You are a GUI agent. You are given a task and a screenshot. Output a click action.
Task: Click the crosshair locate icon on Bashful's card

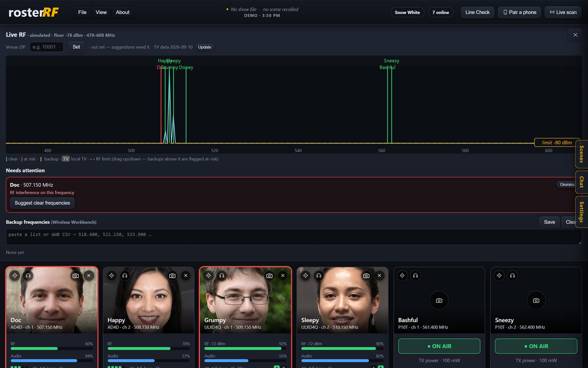click(402, 276)
